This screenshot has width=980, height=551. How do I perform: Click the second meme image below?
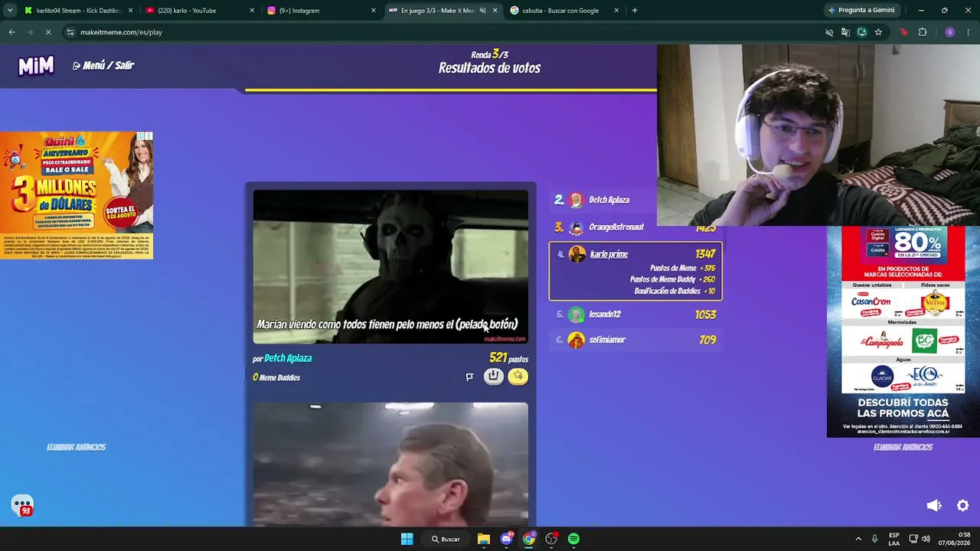pos(390,464)
